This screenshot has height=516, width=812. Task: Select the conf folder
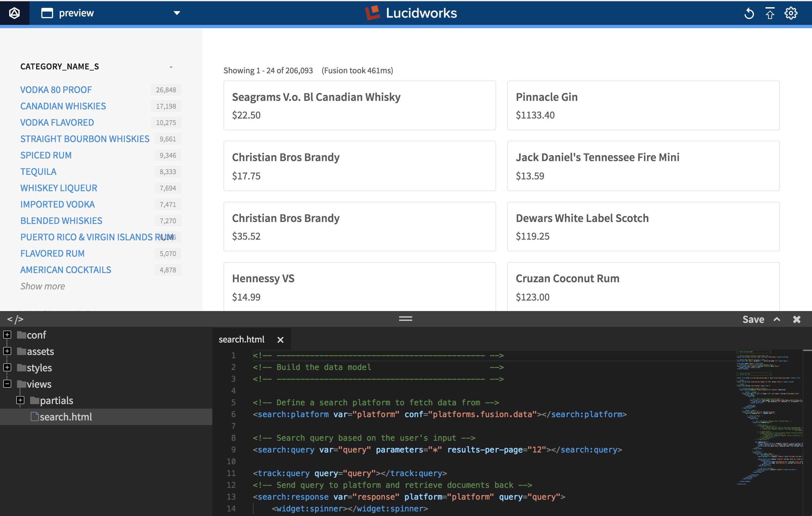click(32, 335)
